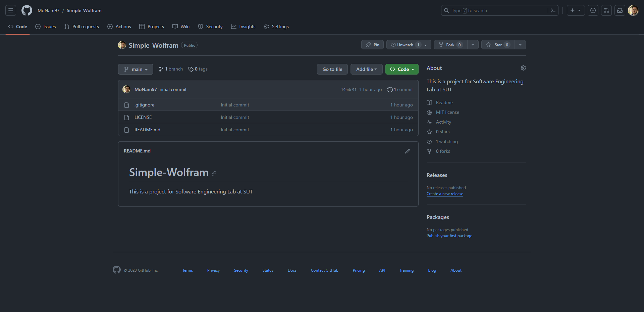Open the footer Blog link
The width and height of the screenshot is (644, 312).
432,270
